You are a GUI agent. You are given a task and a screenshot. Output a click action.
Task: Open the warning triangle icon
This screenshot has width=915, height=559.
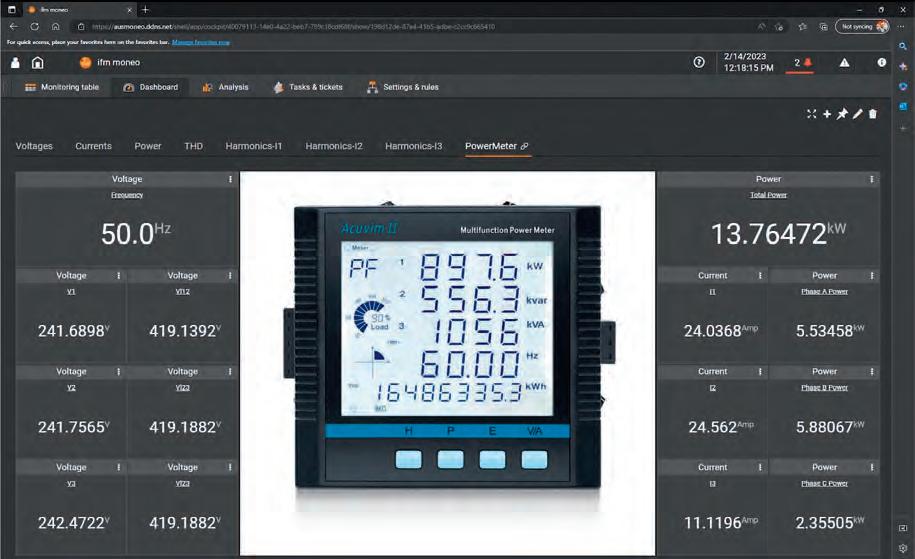coord(844,62)
